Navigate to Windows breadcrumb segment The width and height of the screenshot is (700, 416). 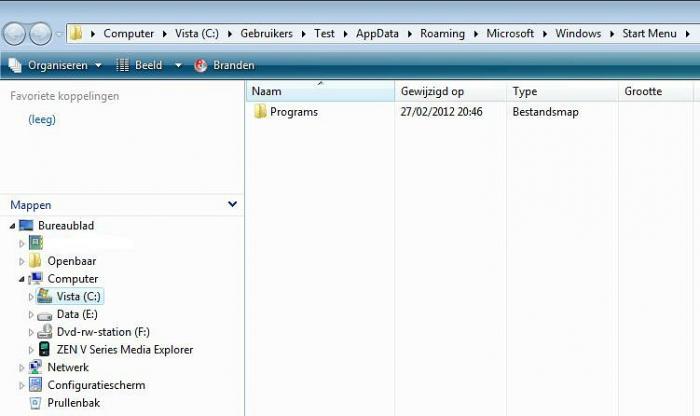(x=578, y=33)
